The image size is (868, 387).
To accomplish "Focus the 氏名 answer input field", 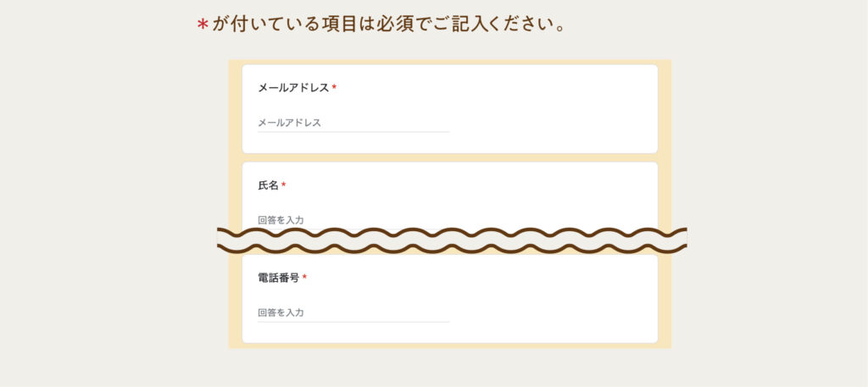I will click(353, 220).
